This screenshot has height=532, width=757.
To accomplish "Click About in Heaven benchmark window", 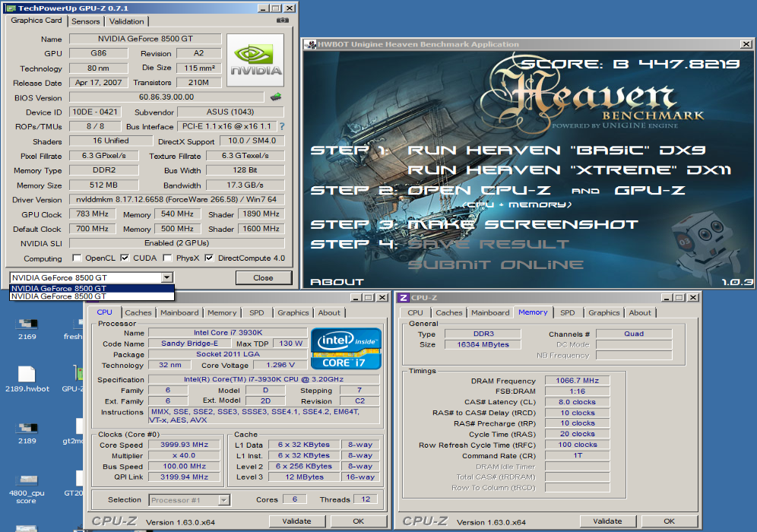I will tap(337, 282).
